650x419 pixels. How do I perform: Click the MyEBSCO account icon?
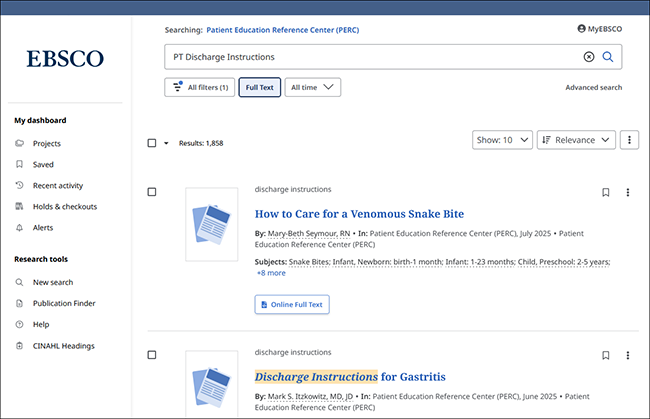coord(581,29)
